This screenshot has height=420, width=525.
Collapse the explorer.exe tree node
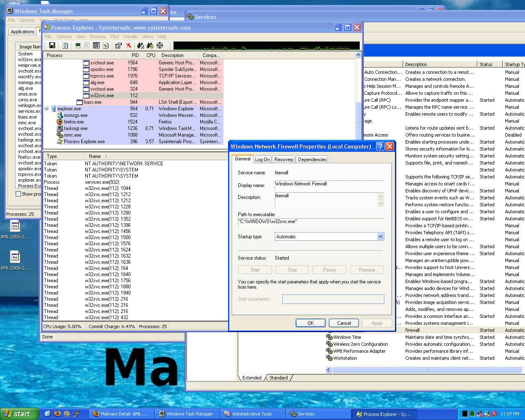click(47, 109)
